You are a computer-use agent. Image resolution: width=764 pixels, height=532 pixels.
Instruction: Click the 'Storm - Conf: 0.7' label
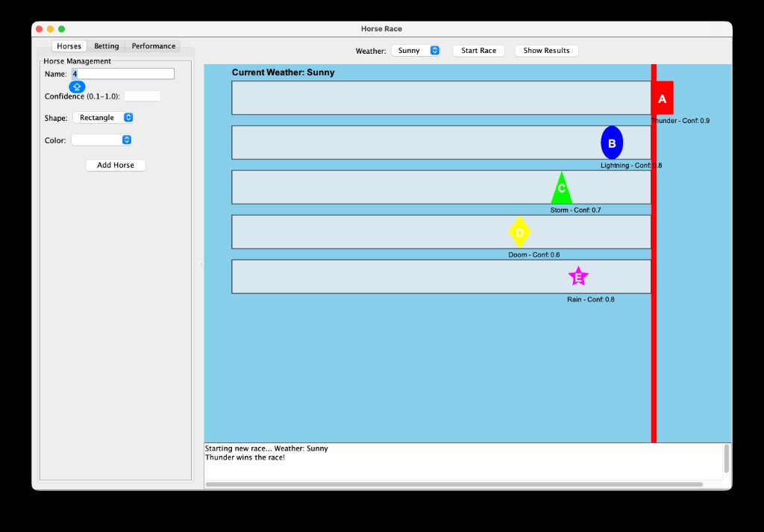tap(575, 210)
